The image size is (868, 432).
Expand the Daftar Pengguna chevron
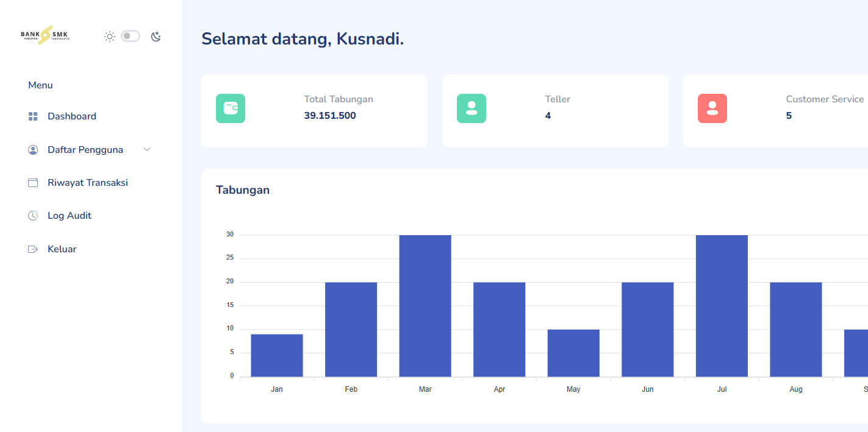(x=147, y=150)
